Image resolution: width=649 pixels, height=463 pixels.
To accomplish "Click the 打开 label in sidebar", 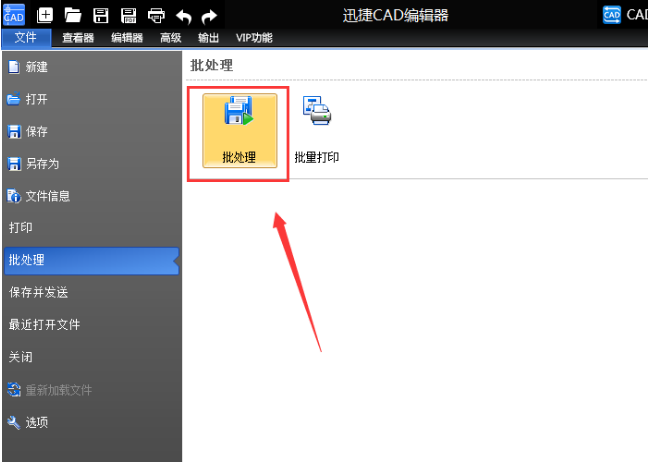I will pyautogui.click(x=36, y=99).
